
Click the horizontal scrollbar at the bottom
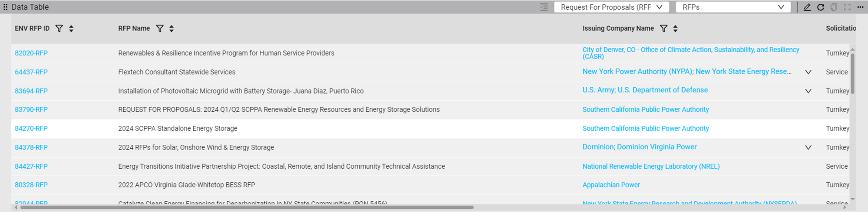(246, 208)
